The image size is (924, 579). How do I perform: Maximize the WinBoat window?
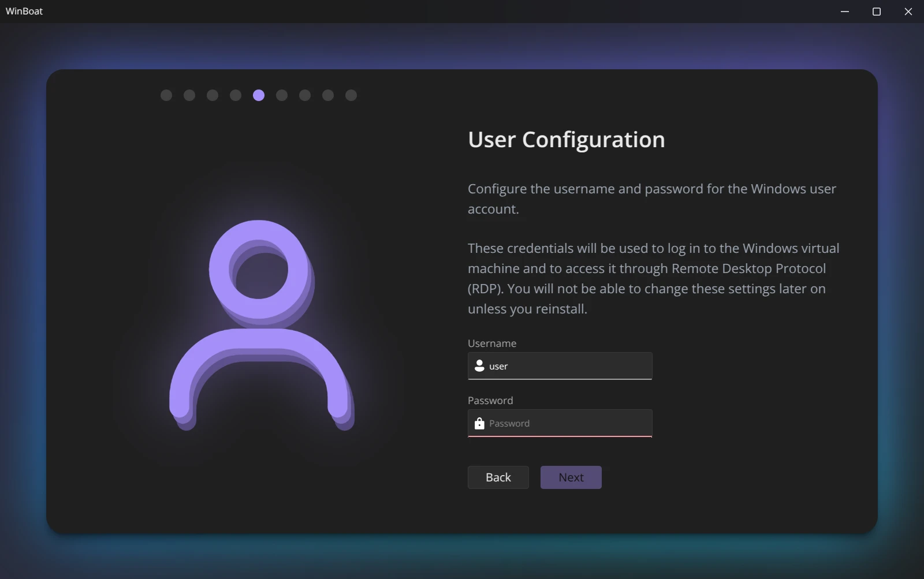[x=876, y=12]
